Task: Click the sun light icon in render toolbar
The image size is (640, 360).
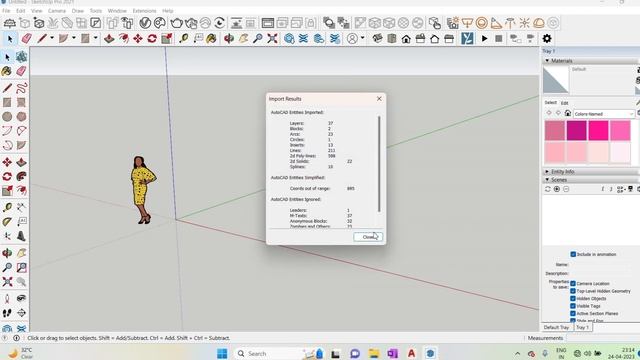Action: [x=524, y=23]
